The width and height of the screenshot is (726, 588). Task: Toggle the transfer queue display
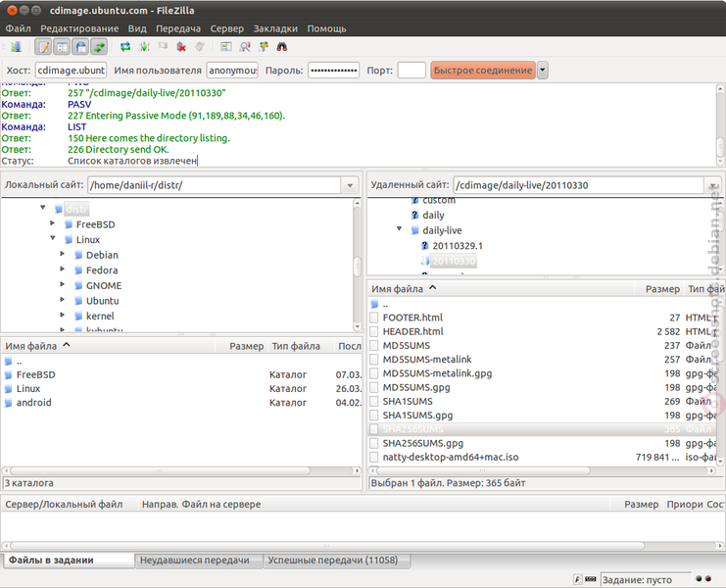click(x=99, y=47)
